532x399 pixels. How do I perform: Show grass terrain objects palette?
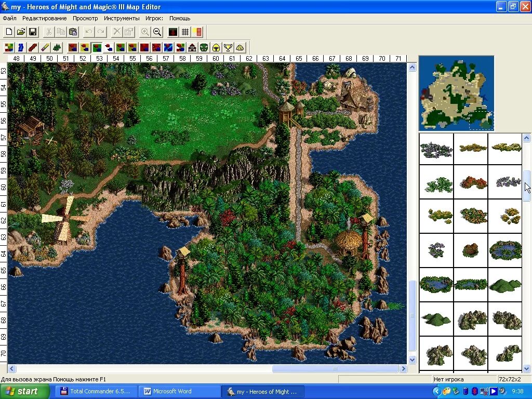[x=97, y=47]
